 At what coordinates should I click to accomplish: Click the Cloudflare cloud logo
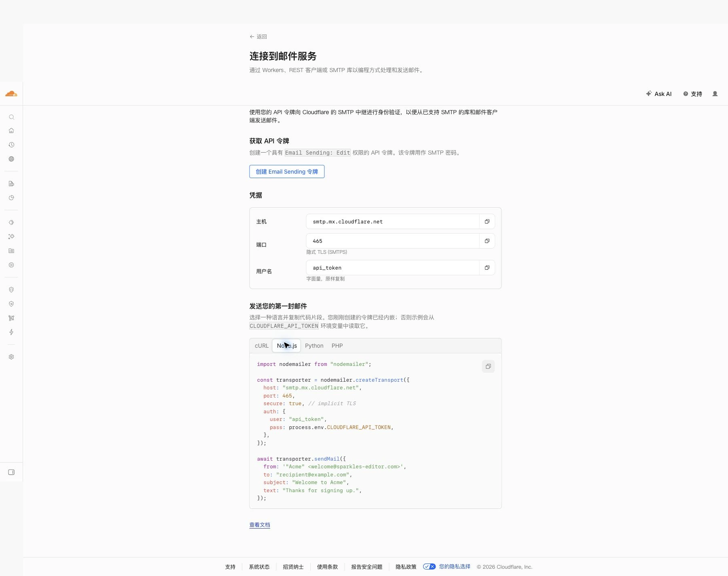[x=11, y=94]
